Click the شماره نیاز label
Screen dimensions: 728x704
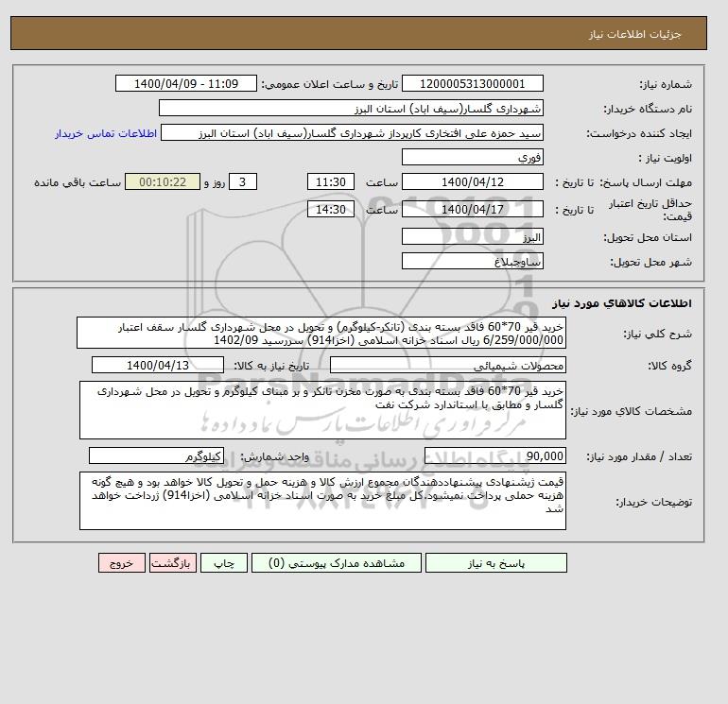point(666,84)
